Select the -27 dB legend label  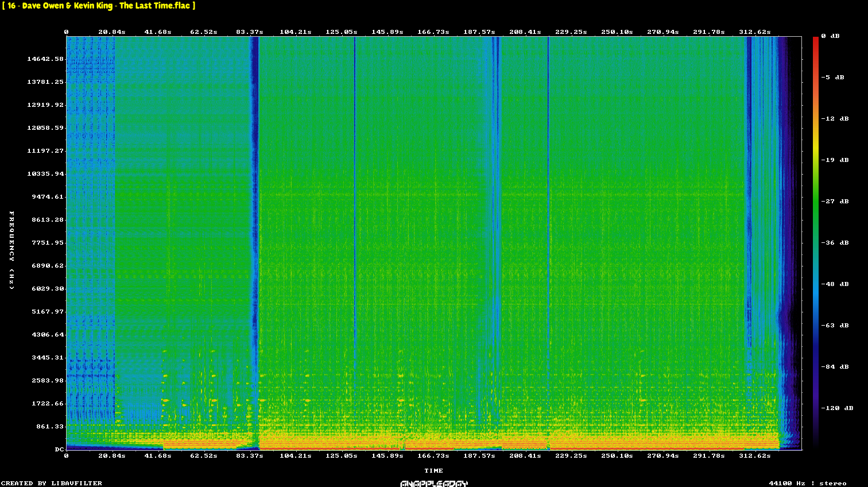(x=835, y=202)
